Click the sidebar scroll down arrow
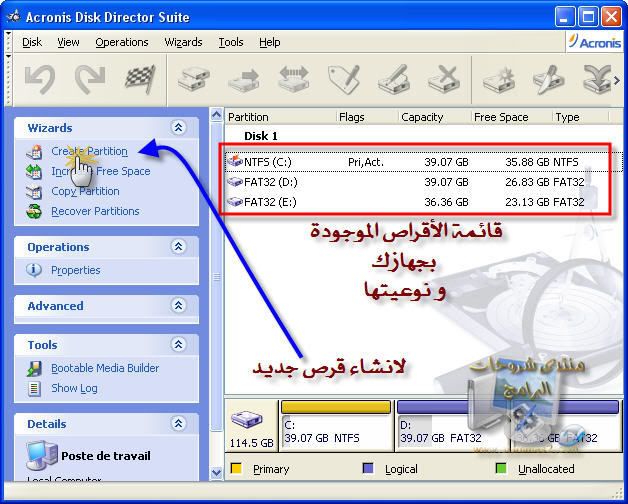This screenshot has width=628, height=504. (x=216, y=472)
